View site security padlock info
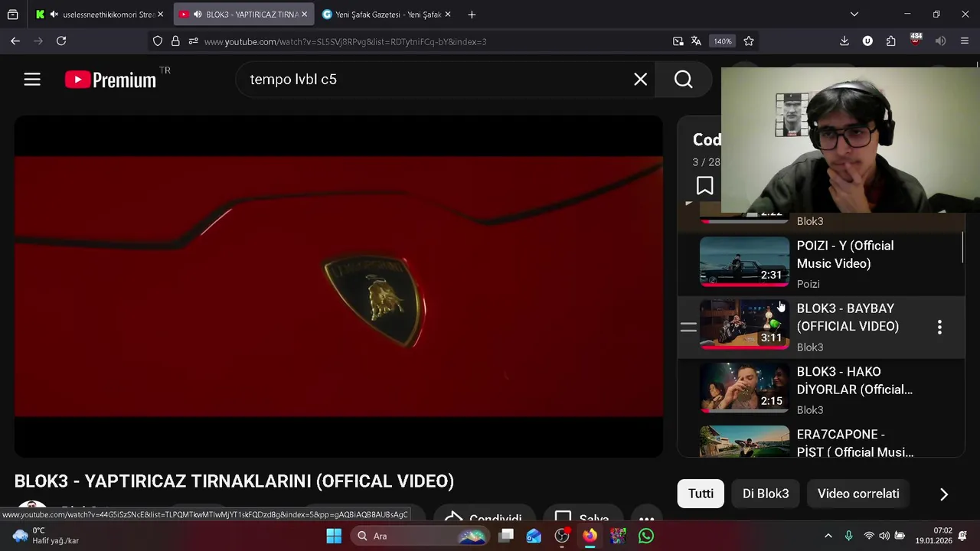Image resolution: width=980 pixels, height=551 pixels. (x=175, y=41)
